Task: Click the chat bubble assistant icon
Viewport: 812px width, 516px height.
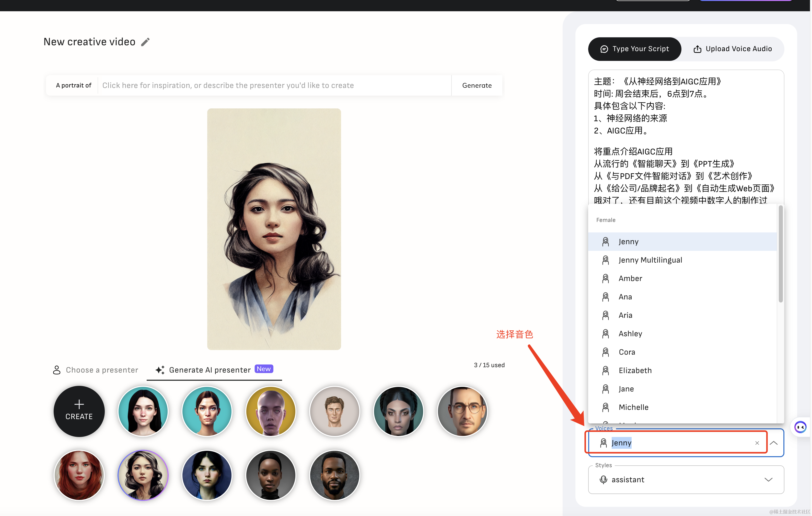Action: pyautogui.click(x=800, y=427)
